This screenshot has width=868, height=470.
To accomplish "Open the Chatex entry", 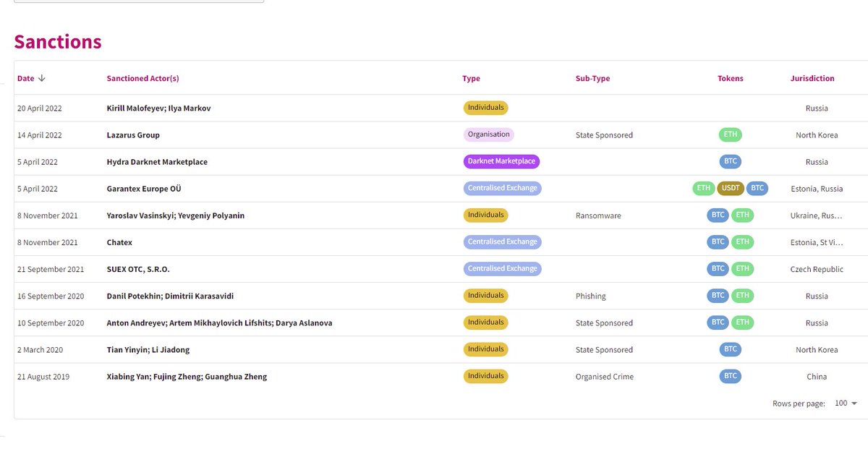I will click(x=119, y=242).
